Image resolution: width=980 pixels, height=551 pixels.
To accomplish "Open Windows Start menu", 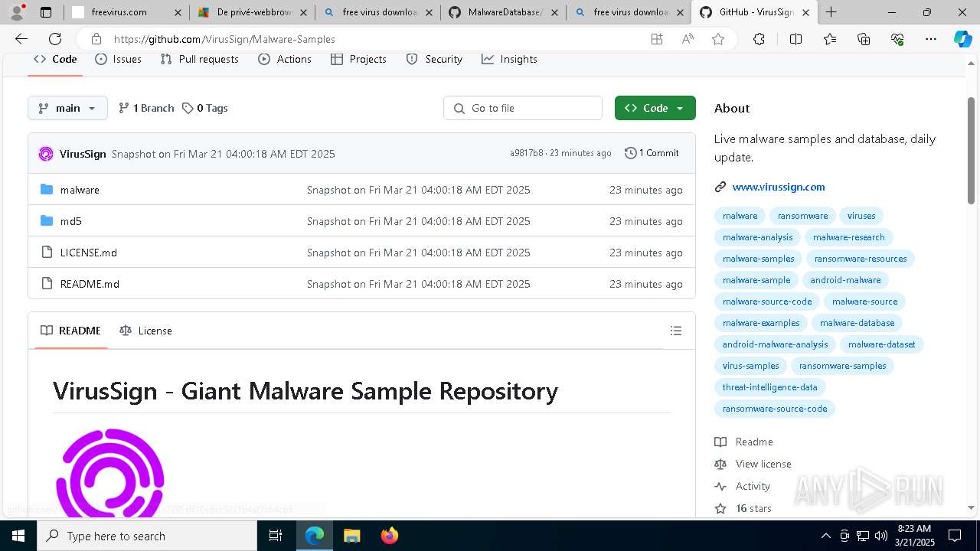I will (x=18, y=536).
